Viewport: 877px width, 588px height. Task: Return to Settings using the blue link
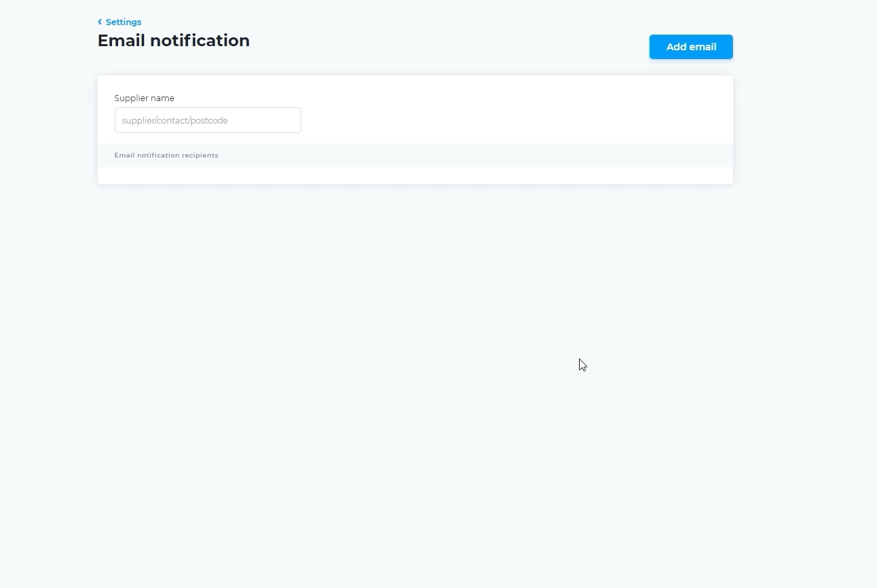point(124,22)
